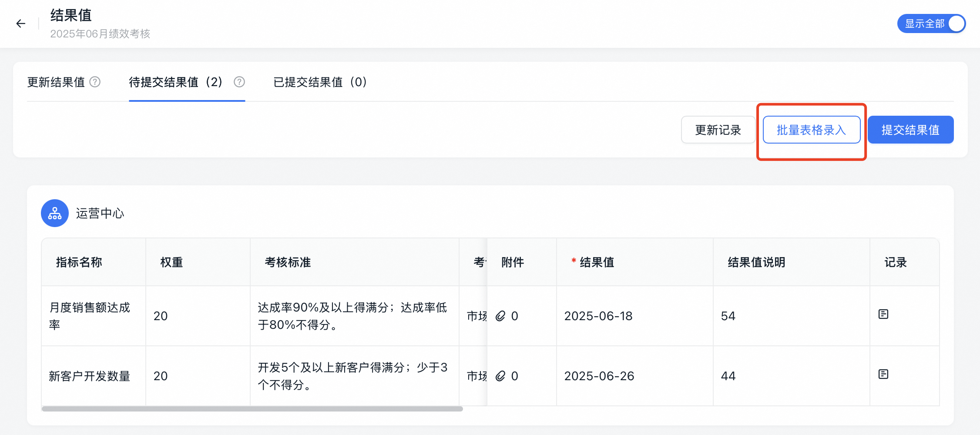The height and width of the screenshot is (435, 980).
Task: Select the 待提交结果值 (2) tab
Action: coord(176,82)
